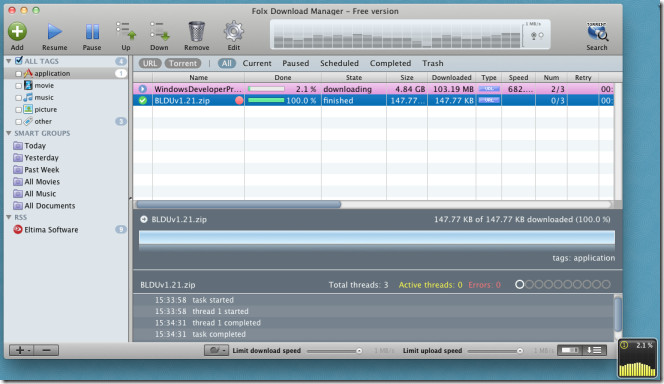Click the Remove trash can icon
This screenshot has height=384, width=664.
pos(196,31)
